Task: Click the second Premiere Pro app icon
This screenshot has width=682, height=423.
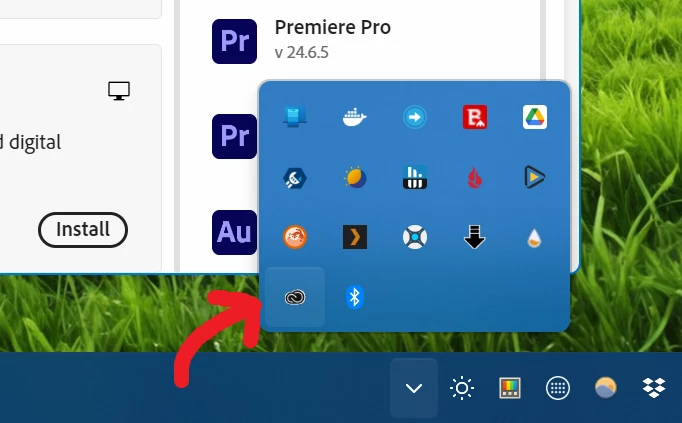Action: point(234,137)
